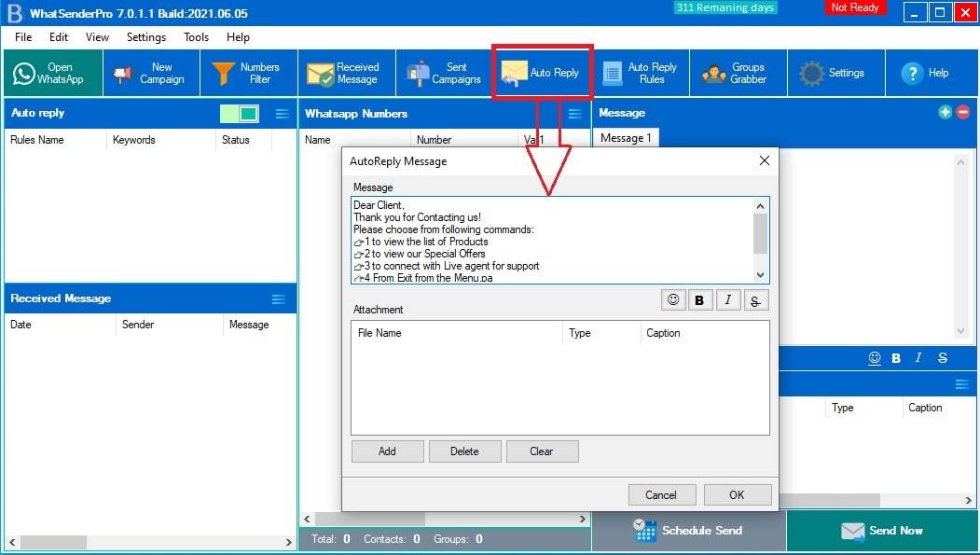Toggle strikethrough formatting in AutoReply dialog

[756, 299]
